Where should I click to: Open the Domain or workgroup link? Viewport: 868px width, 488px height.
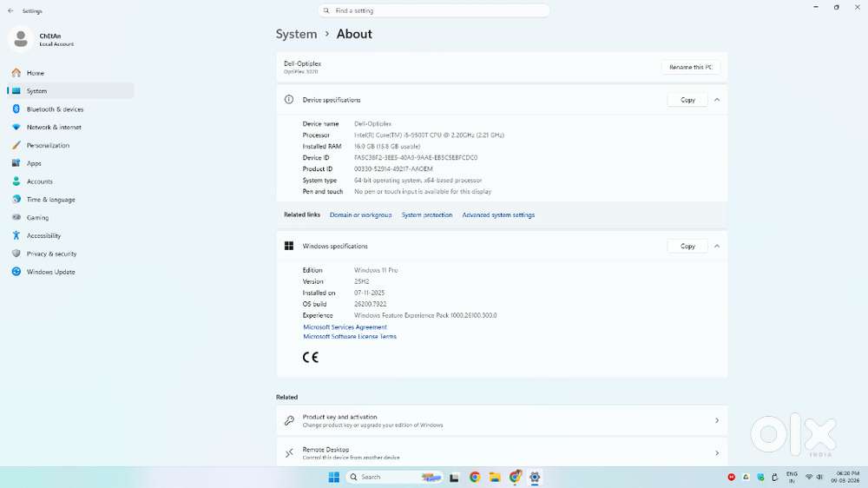pos(360,215)
